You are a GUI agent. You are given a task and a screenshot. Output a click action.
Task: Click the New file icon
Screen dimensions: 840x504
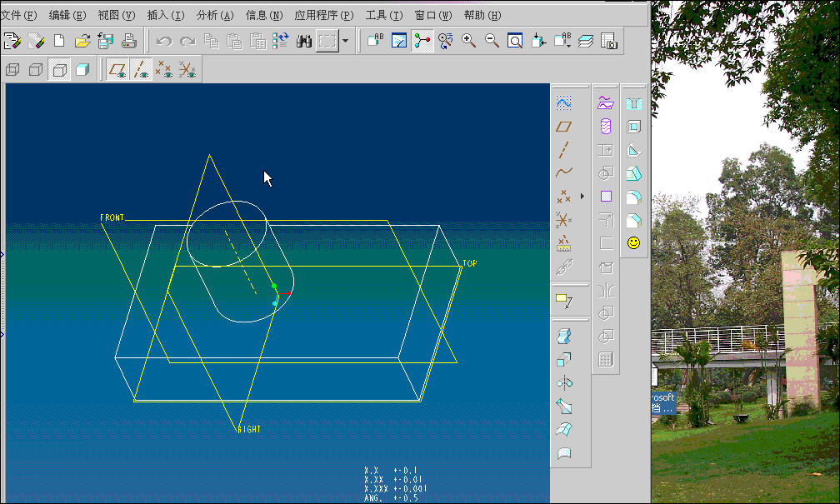59,41
